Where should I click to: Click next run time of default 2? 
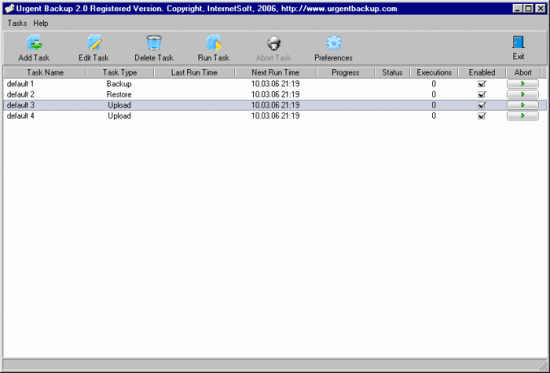point(275,94)
